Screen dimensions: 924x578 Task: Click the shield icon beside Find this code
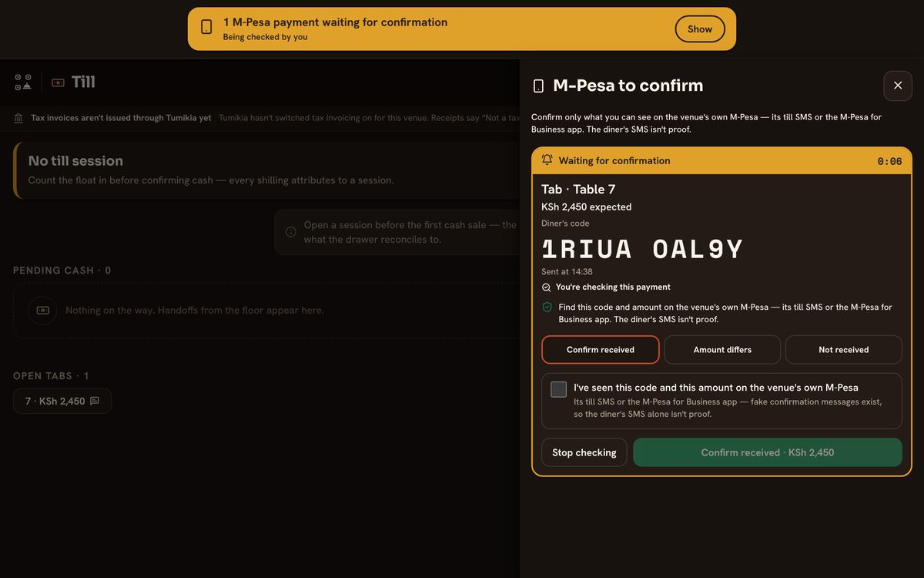coord(547,307)
